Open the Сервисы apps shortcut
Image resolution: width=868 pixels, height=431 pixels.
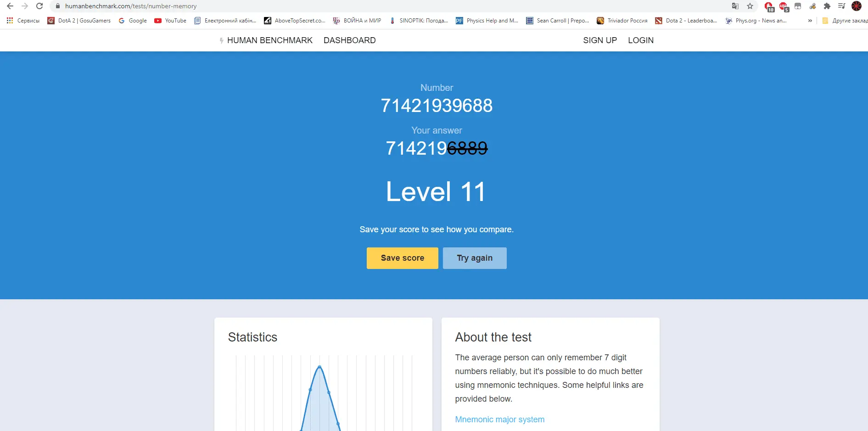pyautogui.click(x=23, y=21)
